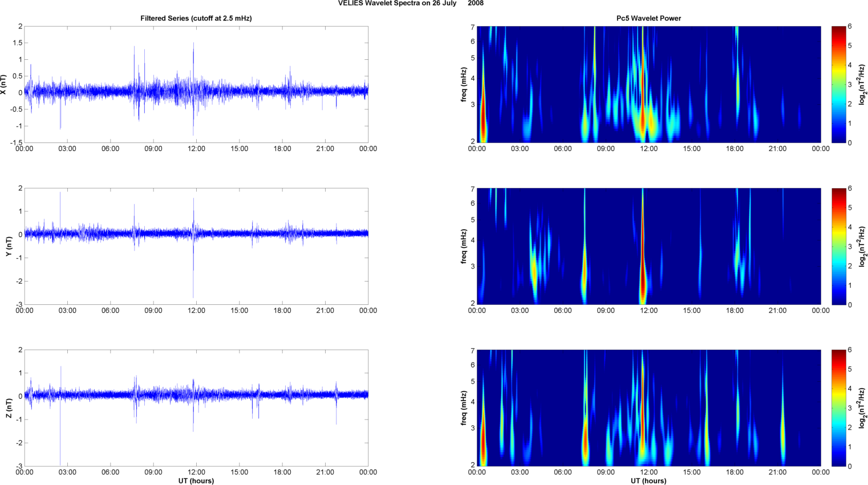Click the X component filtered time series plot

(x=196, y=84)
